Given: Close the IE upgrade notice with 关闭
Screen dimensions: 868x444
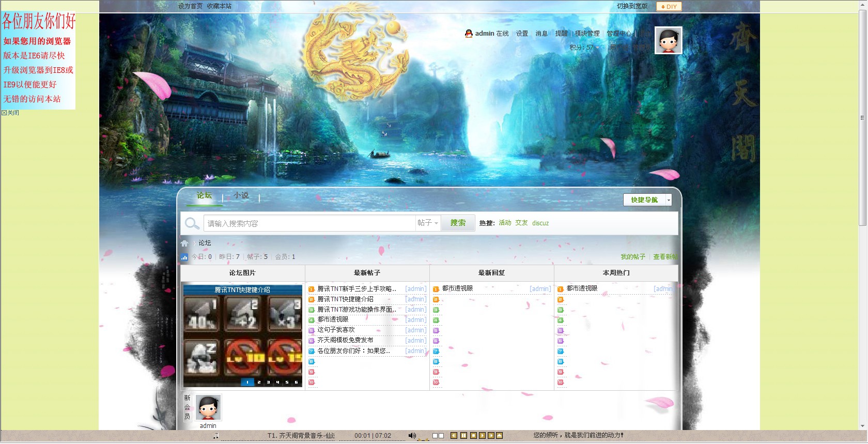Looking at the screenshot, I should [x=10, y=113].
